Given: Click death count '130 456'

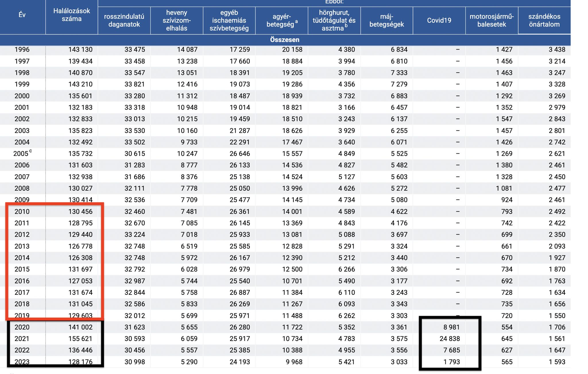Looking at the screenshot, I should click(80, 211).
